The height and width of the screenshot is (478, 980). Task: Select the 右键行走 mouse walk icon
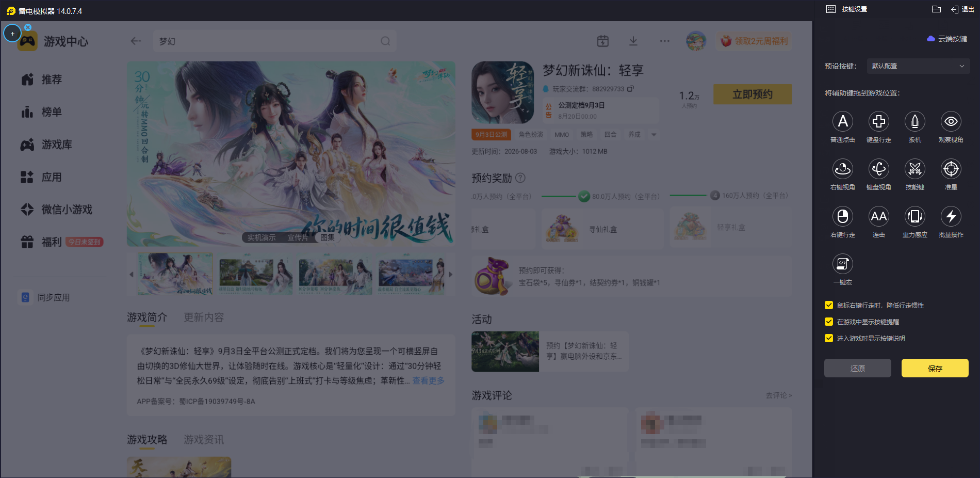(843, 216)
